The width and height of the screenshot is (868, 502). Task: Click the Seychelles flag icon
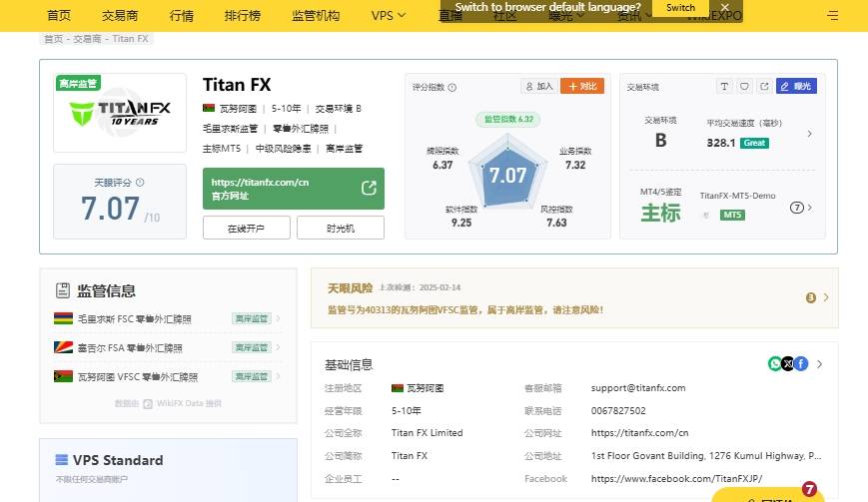click(63, 347)
